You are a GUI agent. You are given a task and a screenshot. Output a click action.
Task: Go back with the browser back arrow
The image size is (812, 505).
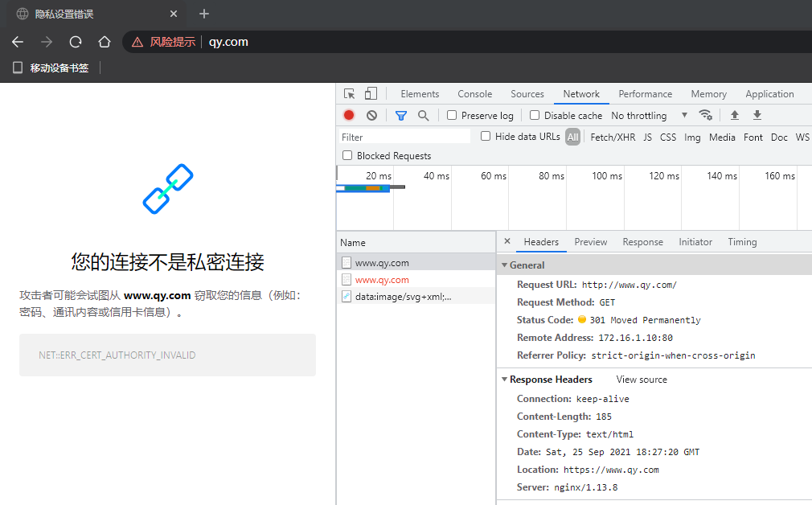pos(18,42)
